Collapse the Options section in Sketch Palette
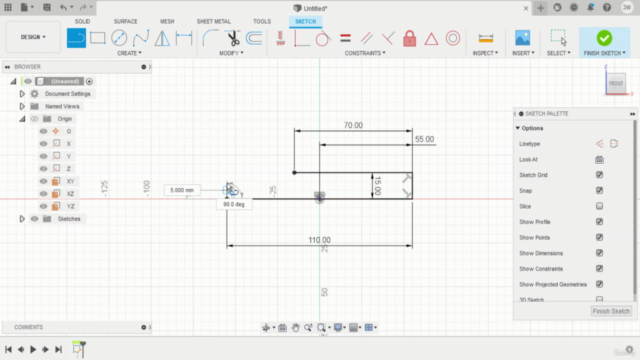The image size is (640, 360). pos(518,128)
